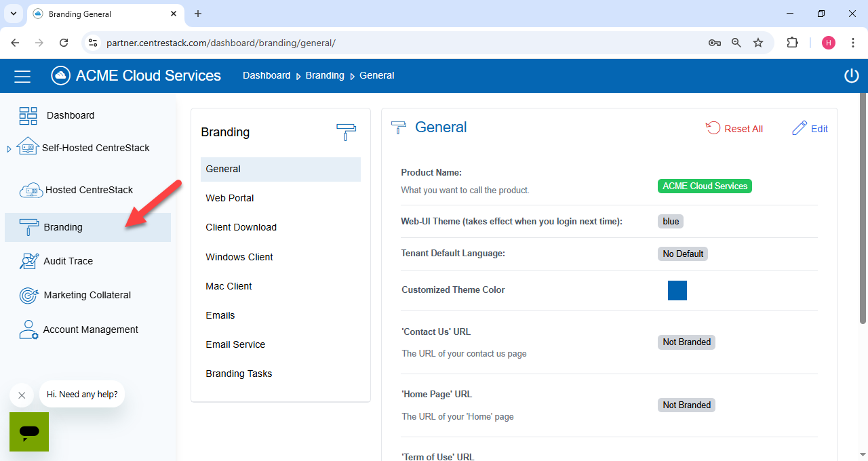Image resolution: width=868 pixels, height=461 pixels.
Task: Click the Audit Trace sidebar icon
Action: pos(29,261)
